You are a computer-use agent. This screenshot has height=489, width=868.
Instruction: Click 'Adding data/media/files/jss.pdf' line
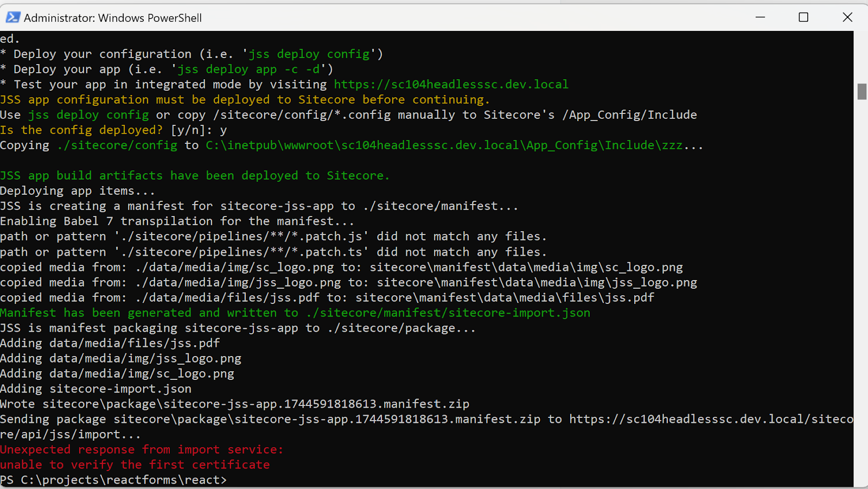pos(110,344)
